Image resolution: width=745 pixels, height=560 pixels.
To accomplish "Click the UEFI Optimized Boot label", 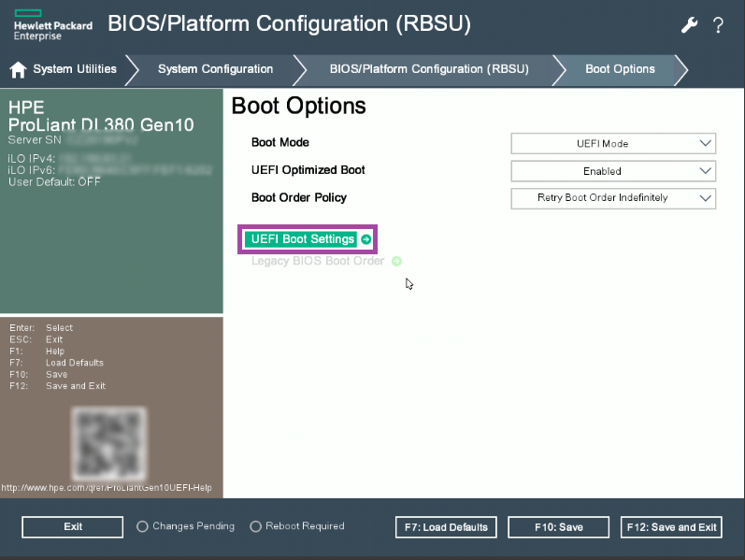I will [x=308, y=170].
